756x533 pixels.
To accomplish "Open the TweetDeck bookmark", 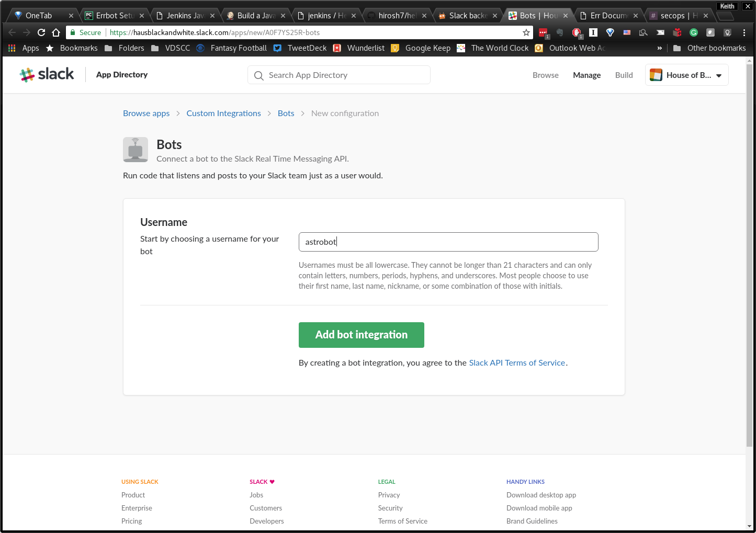I will tap(300, 48).
